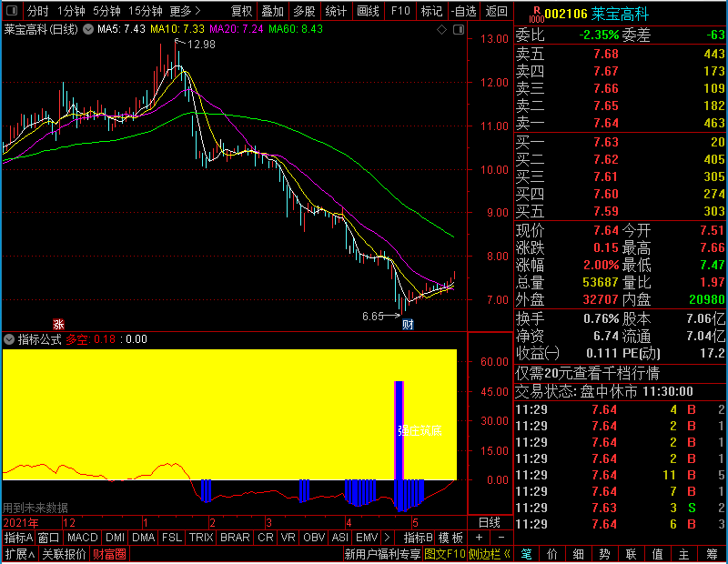Zoom in chart with plus button
This screenshot has height=564, width=728.
(480, 538)
